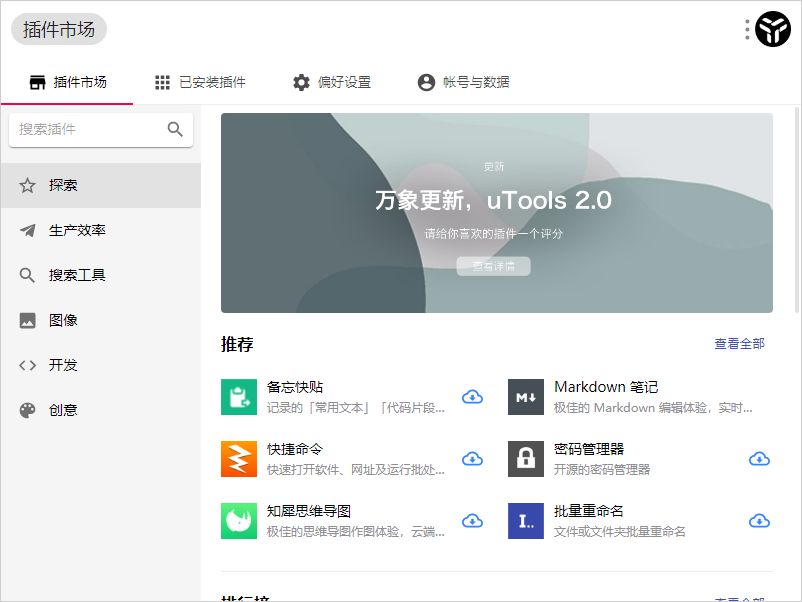Select the 搜索工具 category icon
This screenshot has height=602, width=802.
pyautogui.click(x=27, y=275)
